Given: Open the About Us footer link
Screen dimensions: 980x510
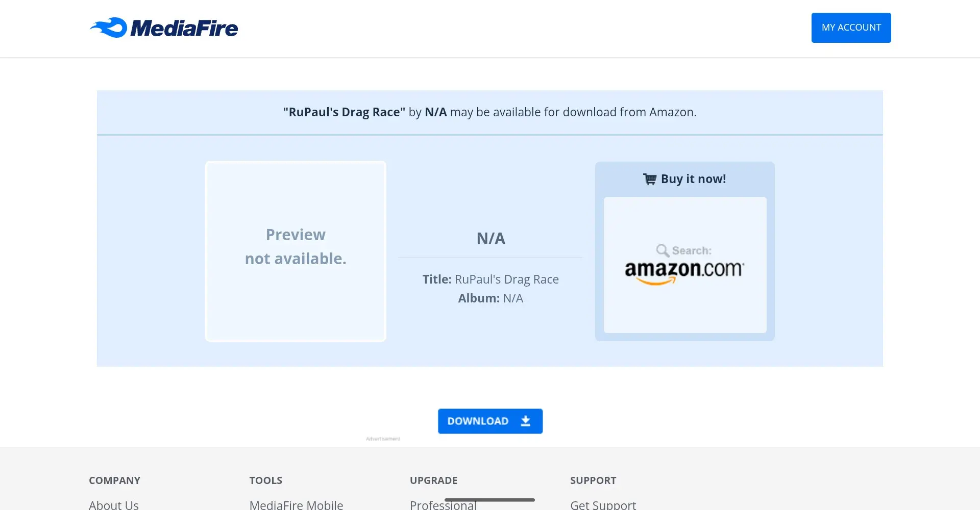Looking at the screenshot, I should point(114,505).
